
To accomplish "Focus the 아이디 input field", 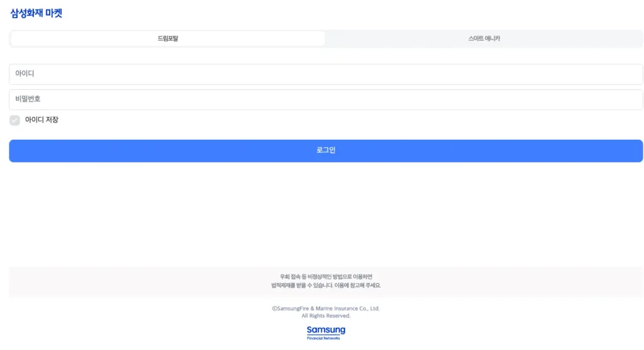I will pyautogui.click(x=326, y=74).
